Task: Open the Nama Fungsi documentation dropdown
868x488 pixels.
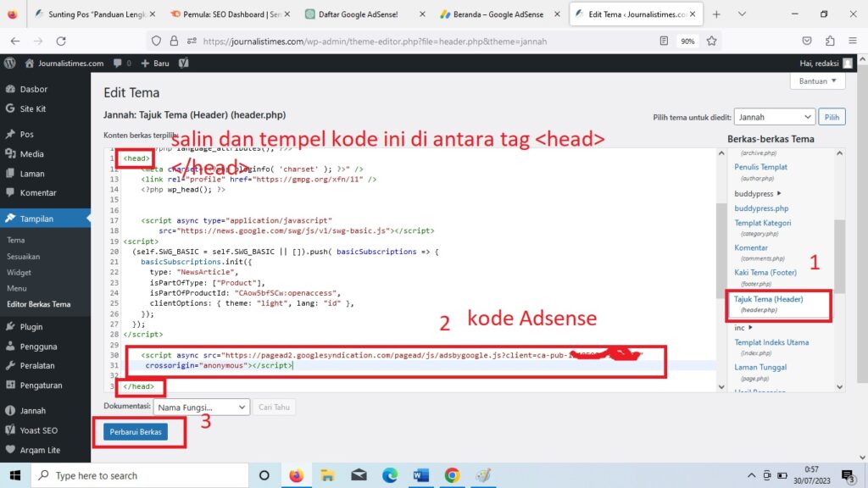Action: pyautogui.click(x=202, y=408)
